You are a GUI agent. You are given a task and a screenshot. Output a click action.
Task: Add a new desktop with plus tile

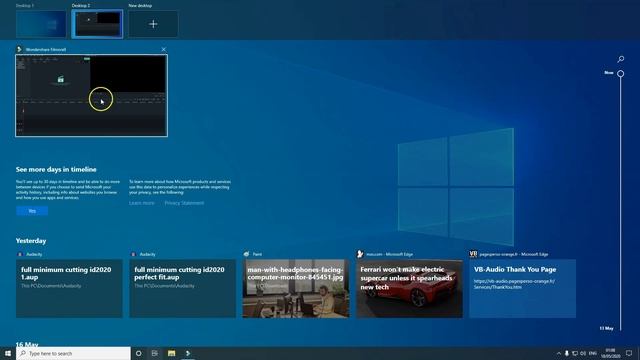tap(153, 24)
